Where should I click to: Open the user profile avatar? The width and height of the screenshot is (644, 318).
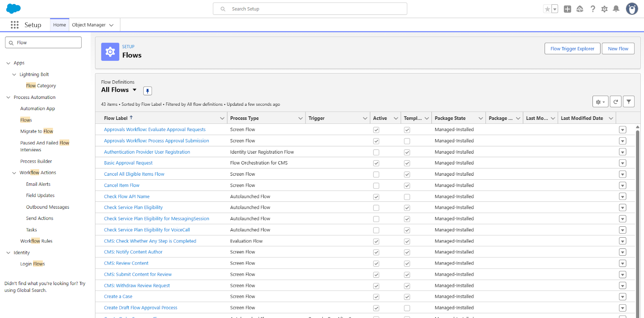(x=632, y=9)
